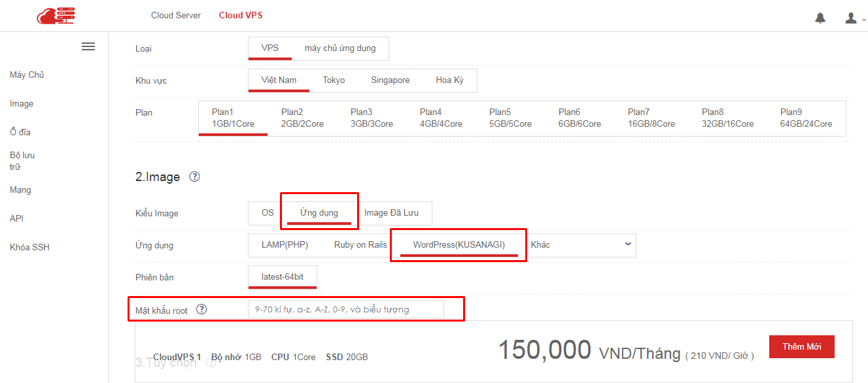The height and width of the screenshot is (383, 868).
Task: Click the 210 VND/ Giờ hourly rate
Action: click(x=720, y=356)
